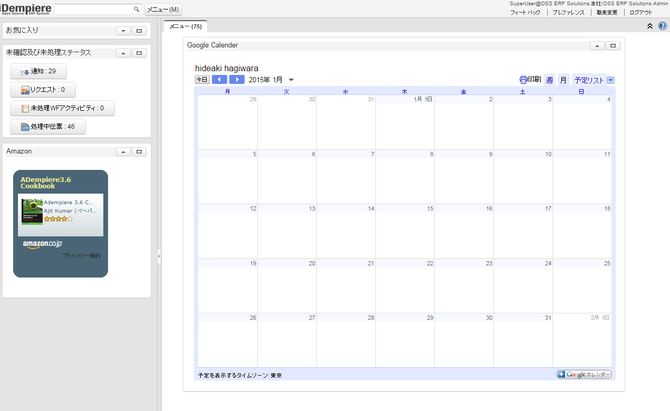This screenshot has width=670, height=411.
Task: Collapse the Google Calender panel
Action: (597, 46)
